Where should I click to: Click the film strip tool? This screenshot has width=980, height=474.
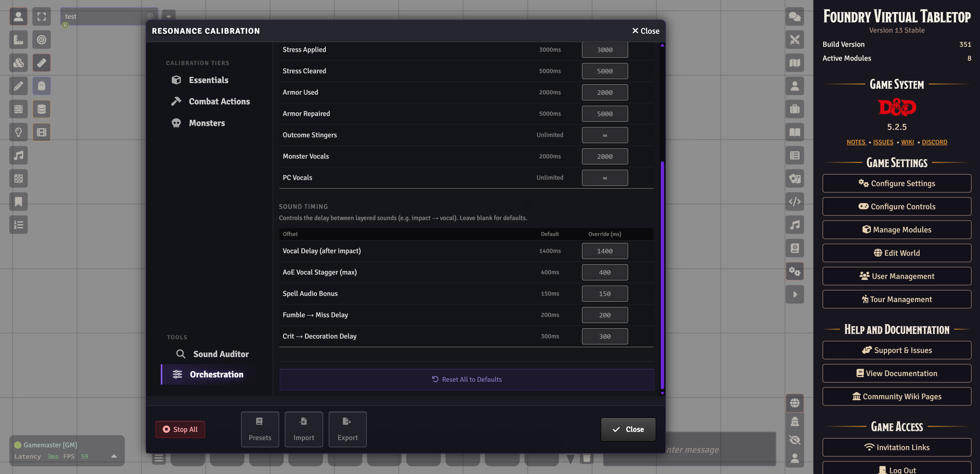point(41,132)
